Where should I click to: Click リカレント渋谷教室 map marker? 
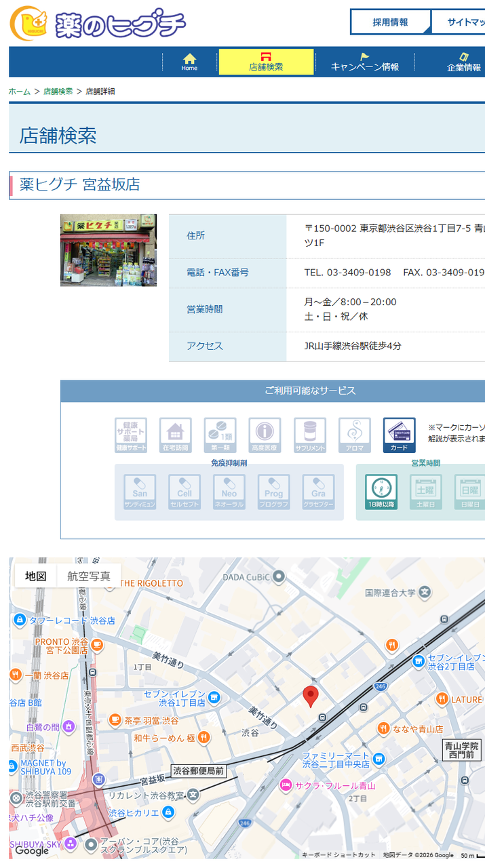click(x=193, y=794)
